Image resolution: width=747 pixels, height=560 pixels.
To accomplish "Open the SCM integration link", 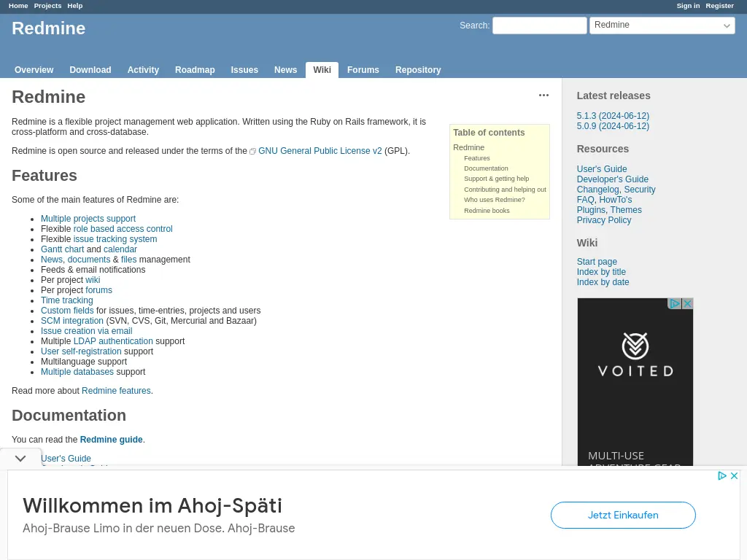I will pos(72,321).
